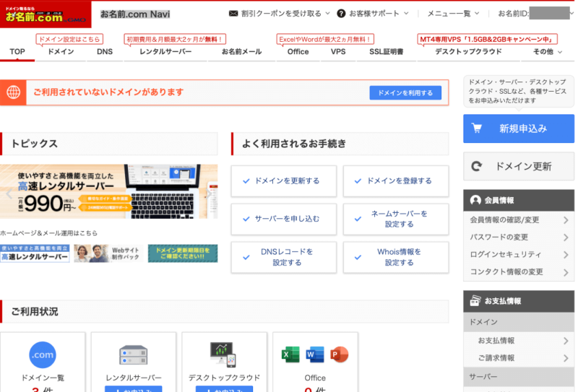
Task: Click the question mark support icon
Action: click(x=341, y=14)
